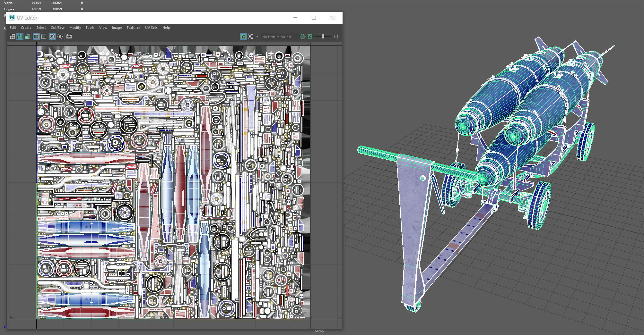Toggle UV distortion shading icon
This screenshot has width=644, height=335.
pos(27,37)
